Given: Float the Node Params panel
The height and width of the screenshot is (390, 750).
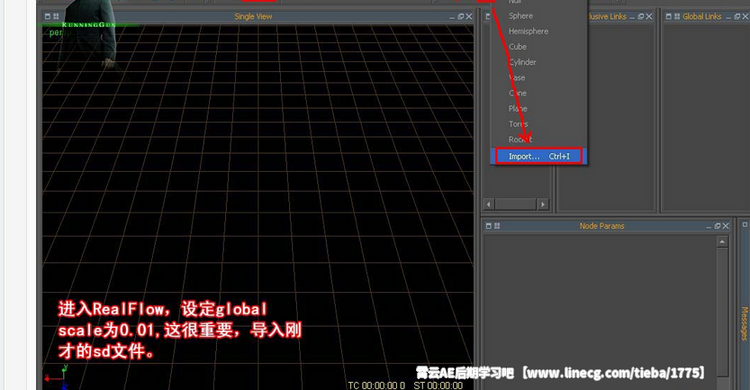Looking at the screenshot, I should point(717,226).
